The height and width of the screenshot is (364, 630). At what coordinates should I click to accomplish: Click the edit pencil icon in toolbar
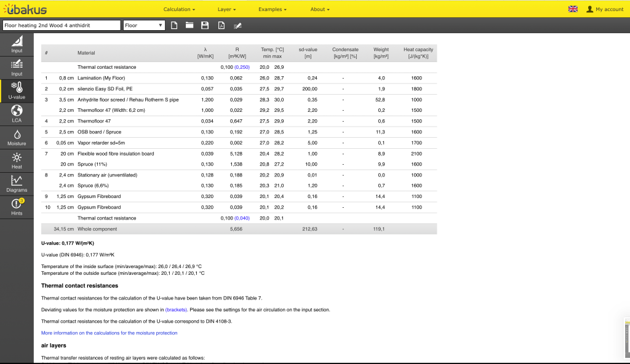237,25
